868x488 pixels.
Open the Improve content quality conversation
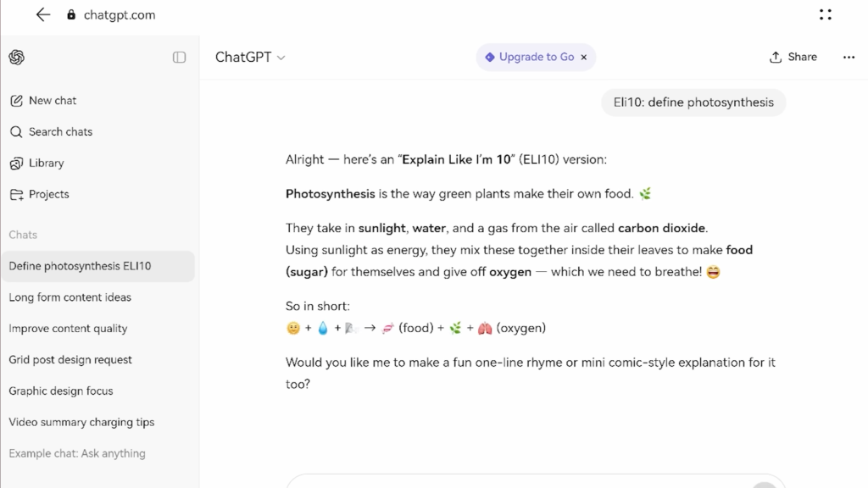click(x=69, y=329)
